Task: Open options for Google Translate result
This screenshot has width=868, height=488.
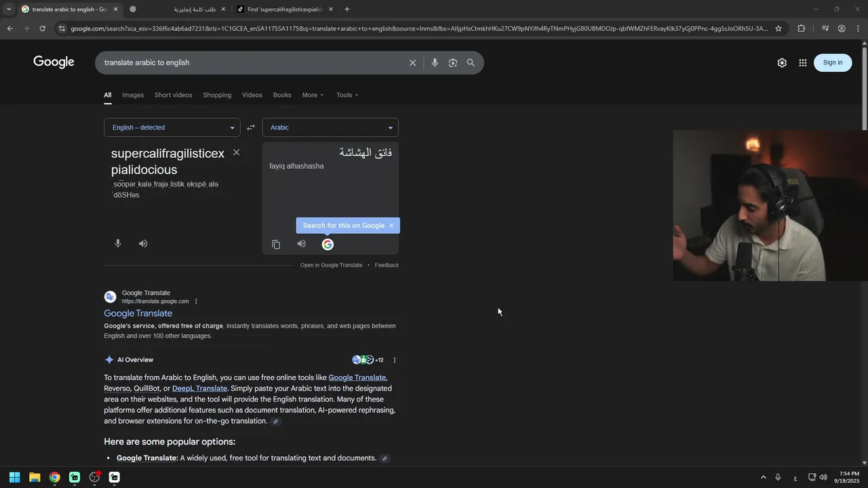Action: (x=196, y=301)
